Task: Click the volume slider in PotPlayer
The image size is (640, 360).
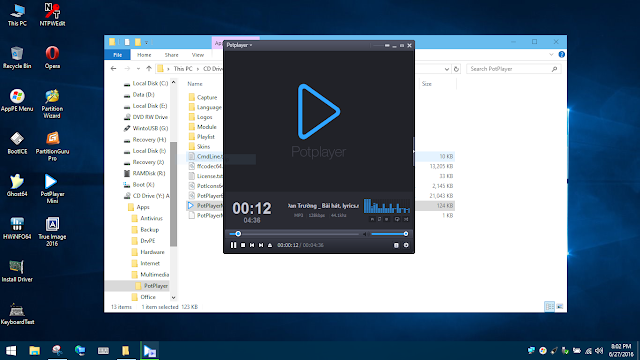Action: tap(389, 234)
